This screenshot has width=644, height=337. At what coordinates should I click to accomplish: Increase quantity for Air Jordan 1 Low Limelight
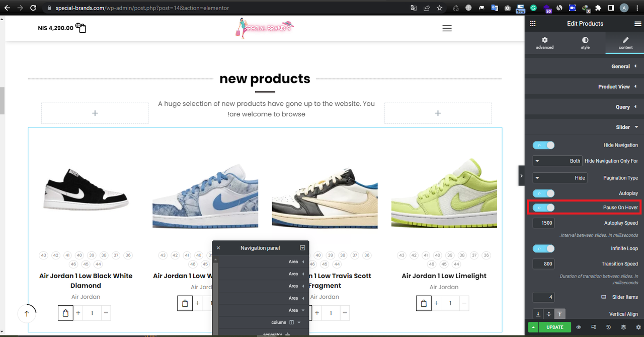(436, 303)
